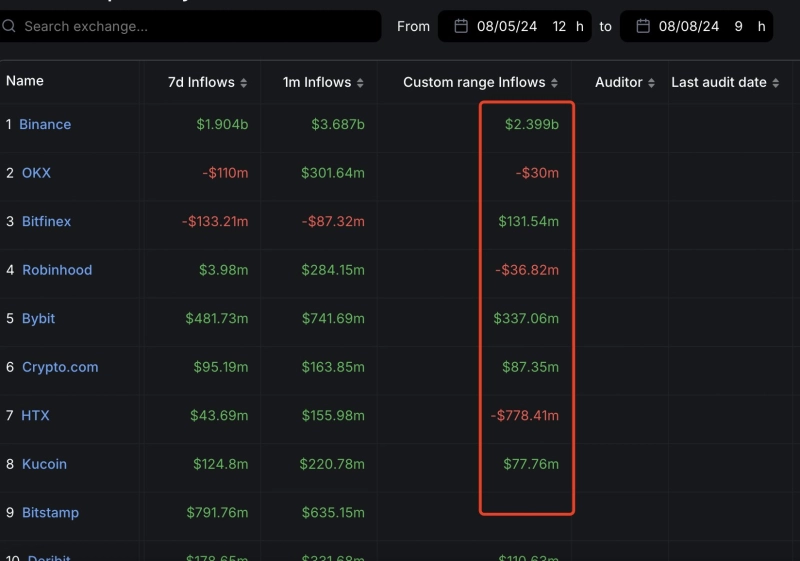Click the Name column header
The height and width of the screenshot is (561, 800).
25,81
